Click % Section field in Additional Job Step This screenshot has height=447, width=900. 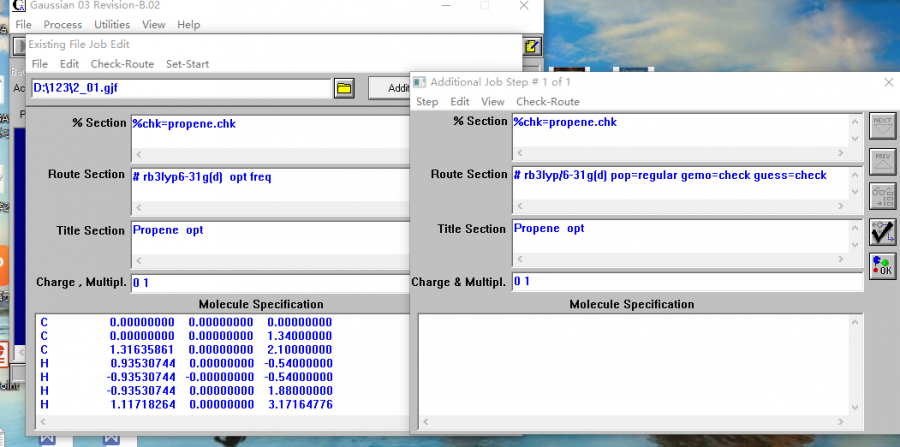[x=680, y=130]
